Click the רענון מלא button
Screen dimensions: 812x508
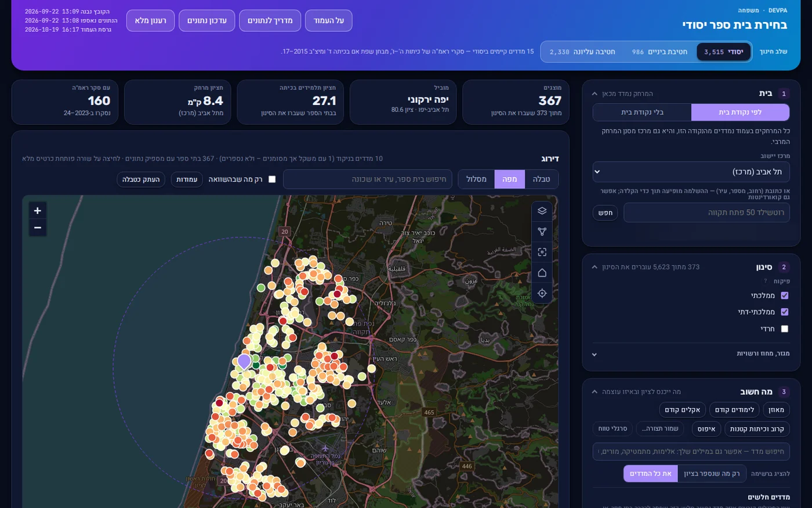(x=151, y=21)
